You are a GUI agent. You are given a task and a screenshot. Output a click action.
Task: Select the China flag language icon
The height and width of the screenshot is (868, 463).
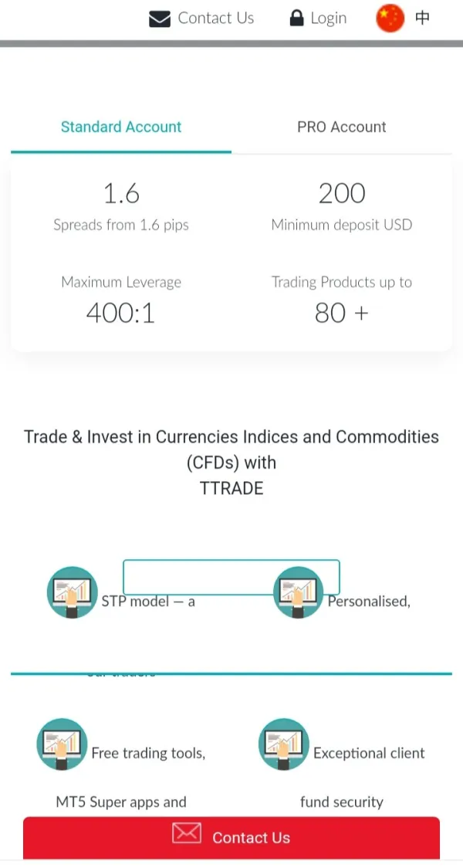pyautogui.click(x=390, y=18)
